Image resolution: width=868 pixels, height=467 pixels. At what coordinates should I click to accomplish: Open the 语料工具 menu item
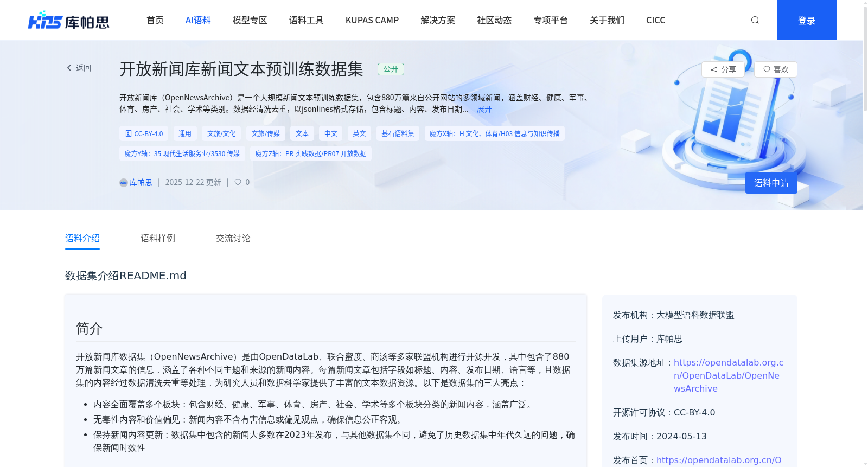[x=307, y=20]
